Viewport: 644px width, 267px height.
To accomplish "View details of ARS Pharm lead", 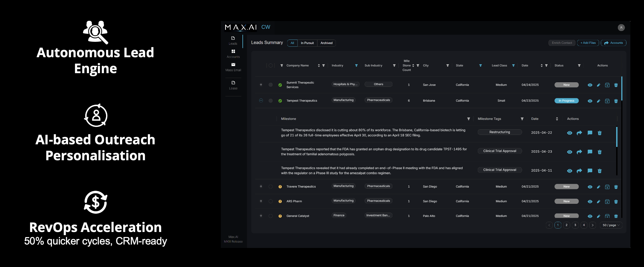I will (x=590, y=202).
